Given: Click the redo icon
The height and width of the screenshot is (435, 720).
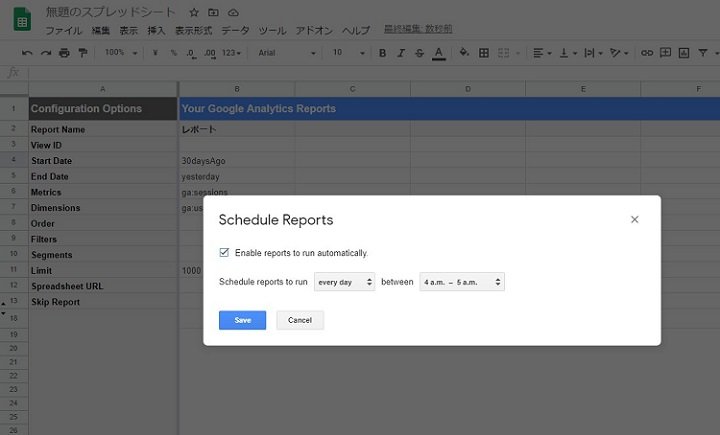Looking at the screenshot, I should click(x=45, y=53).
